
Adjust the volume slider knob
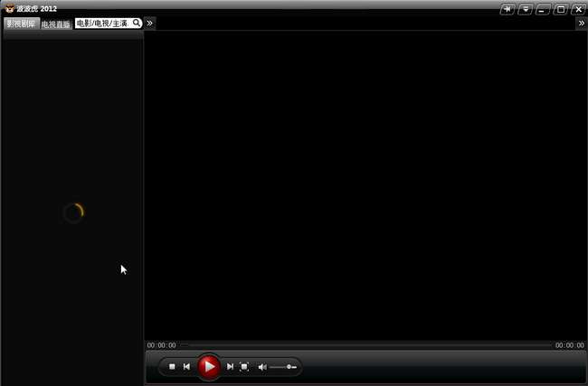click(x=289, y=367)
